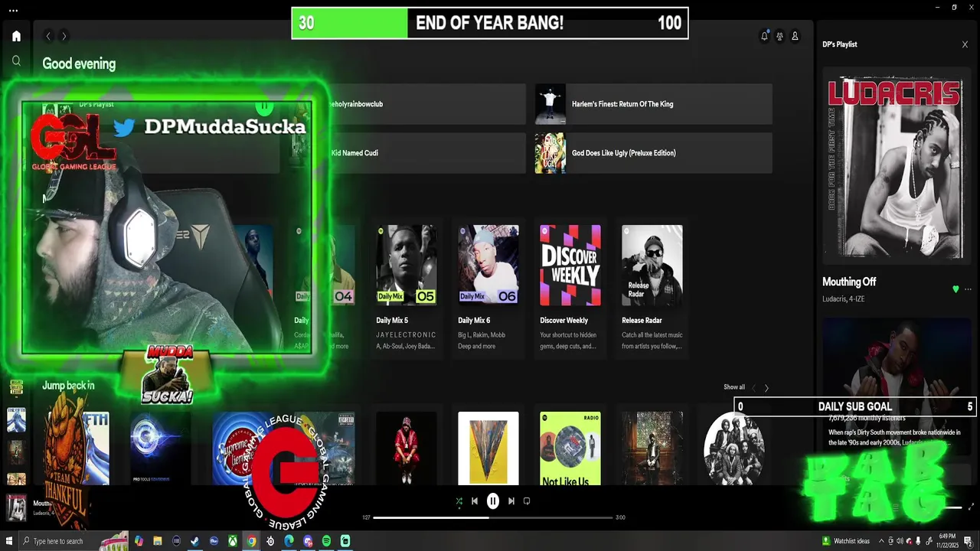Click Show all for Jump back in
This screenshot has width=980, height=551.
734,387
